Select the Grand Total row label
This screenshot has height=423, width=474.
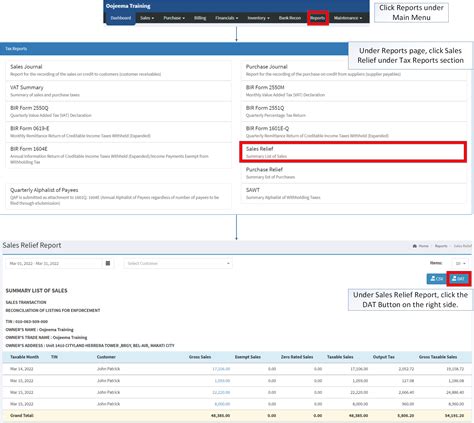pyautogui.click(x=22, y=416)
